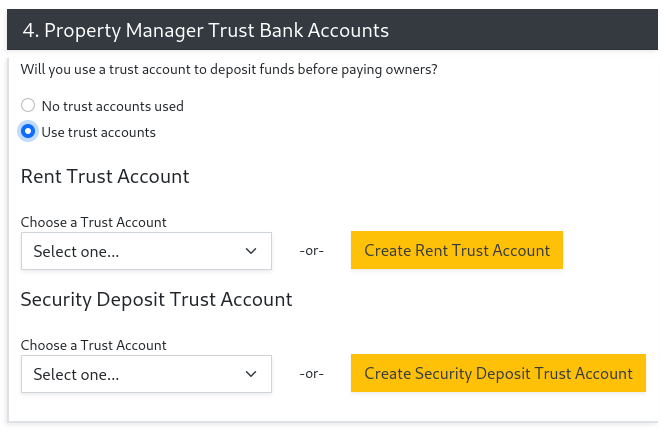Open the Rent Trust Account dropdown
This screenshot has height=431, width=666.
(x=146, y=251)
